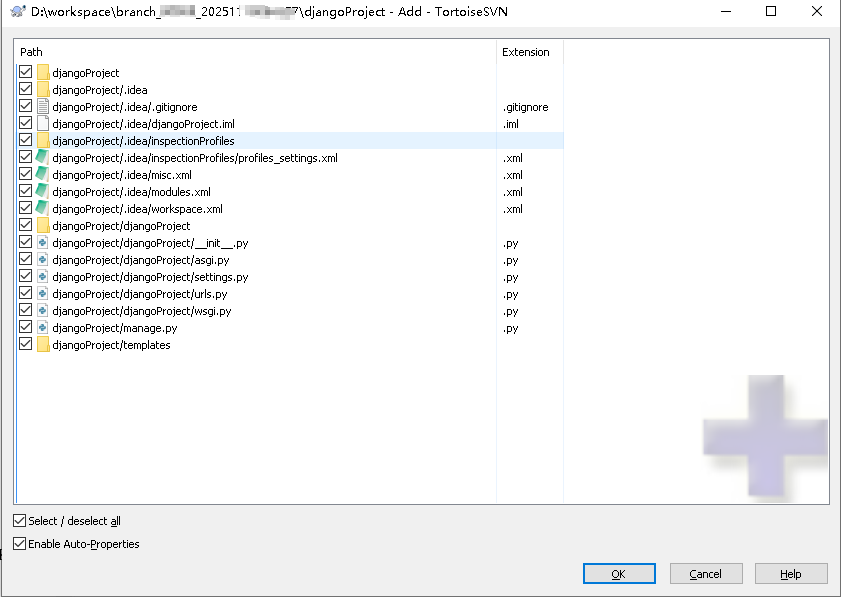Viewport: 841px width, 597px height.
Task: Uncheck the djangoProject/.idea folder checkbox
Action: click(26, 89)
